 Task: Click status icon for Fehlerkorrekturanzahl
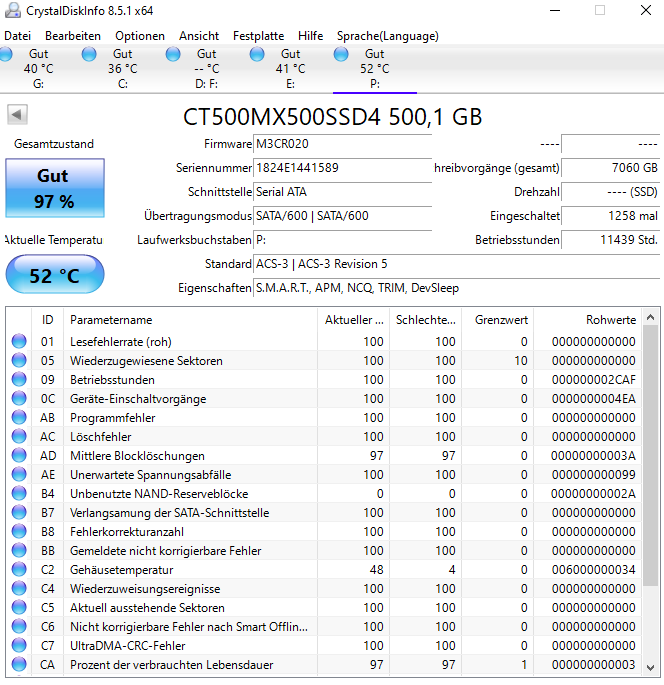(x=19, y=531)
